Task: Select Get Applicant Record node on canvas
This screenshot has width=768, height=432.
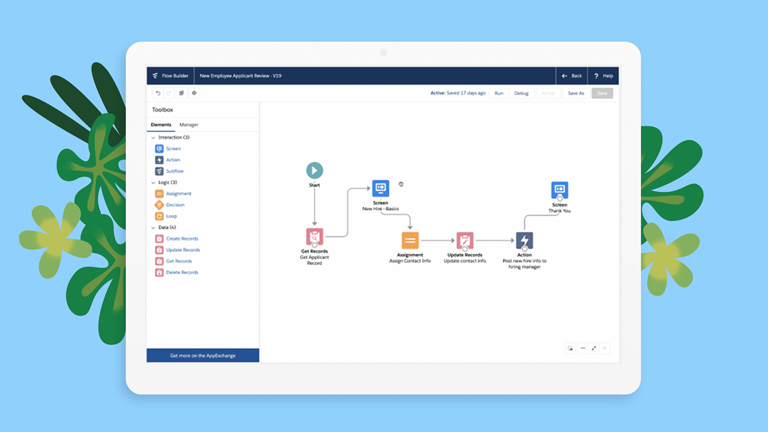Action: [x=314, y=237]
